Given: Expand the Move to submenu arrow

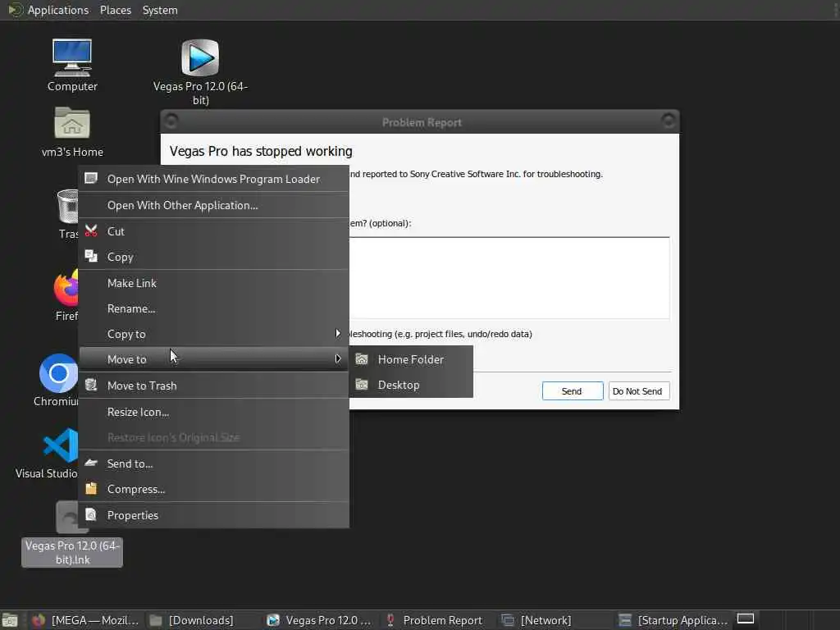Looking at the screenshot, I should click(x=337, y=359).
